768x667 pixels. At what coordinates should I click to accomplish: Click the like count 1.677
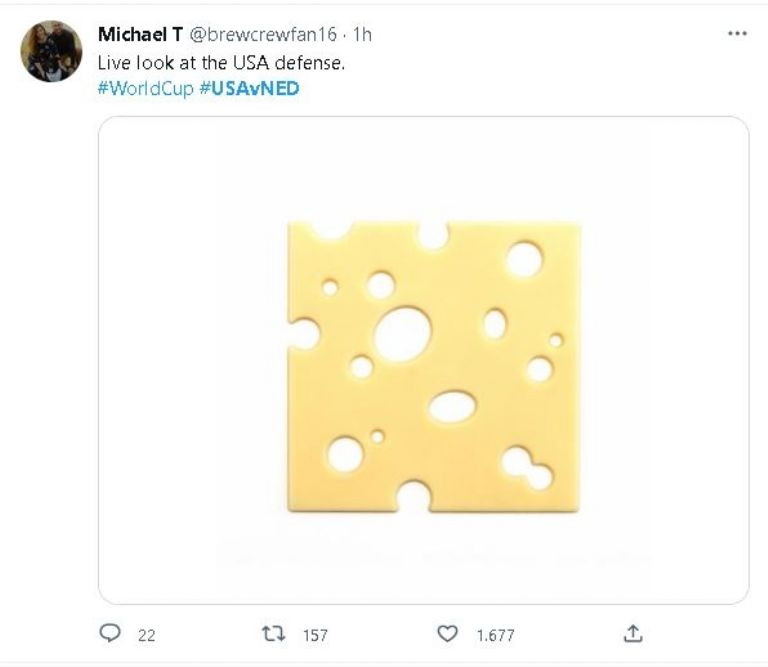[x=493, y=634]
